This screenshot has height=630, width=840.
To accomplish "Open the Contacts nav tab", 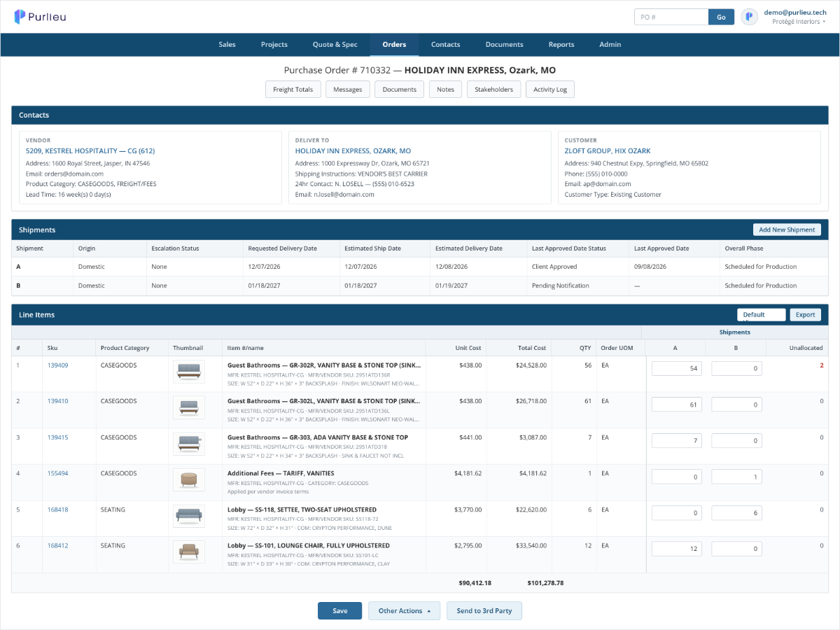I will tap(446, 45).
